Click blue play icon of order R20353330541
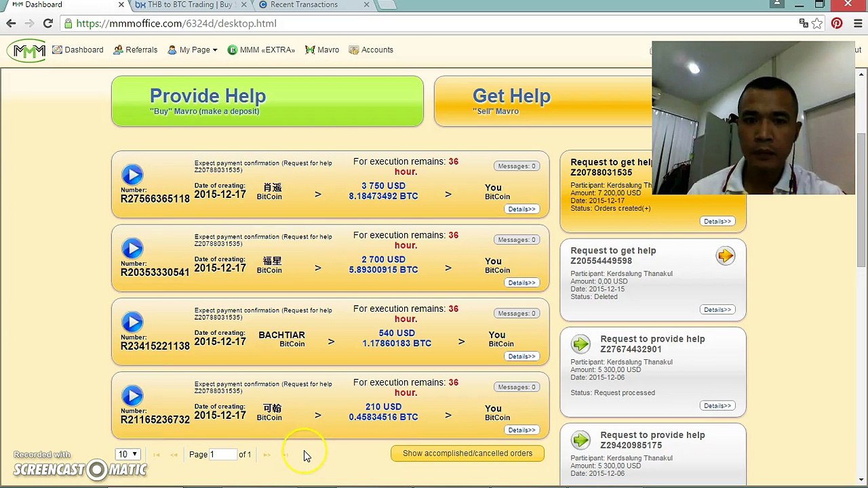 pos(132,248)
